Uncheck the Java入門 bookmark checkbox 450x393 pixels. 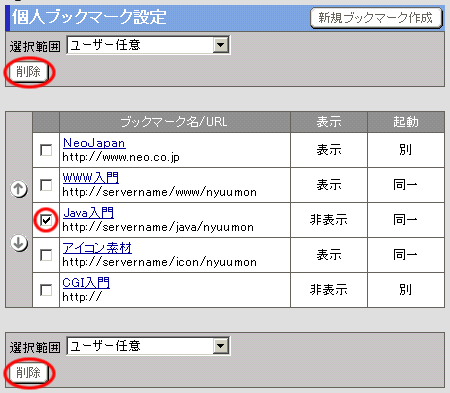click(46, 220)
